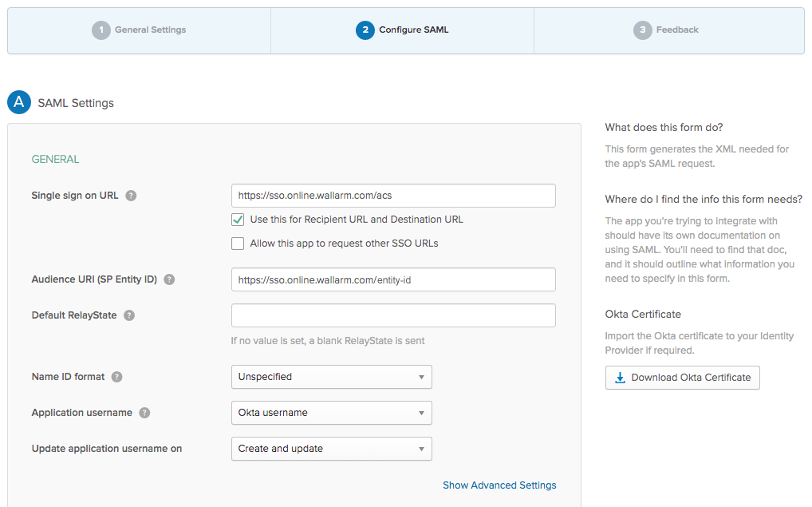This screenshot has width=812, height=507.
Task: Click the step 3 number circle
Action: coord(642,30)
